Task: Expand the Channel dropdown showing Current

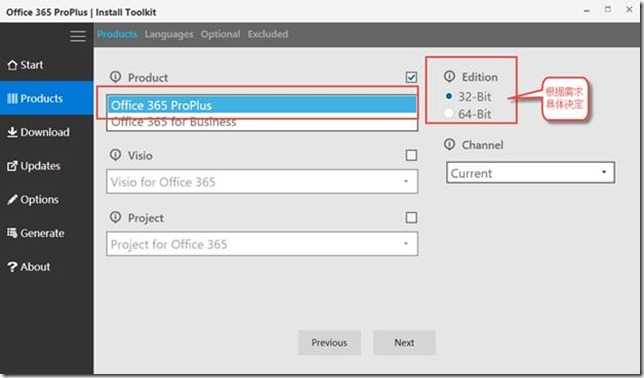Action: tap(530, 173)
